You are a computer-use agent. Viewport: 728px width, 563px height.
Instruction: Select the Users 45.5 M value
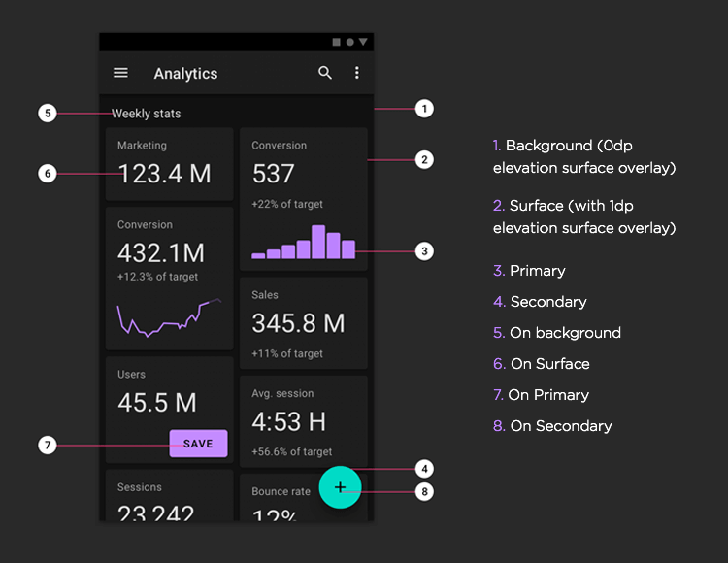coord(157,403)
